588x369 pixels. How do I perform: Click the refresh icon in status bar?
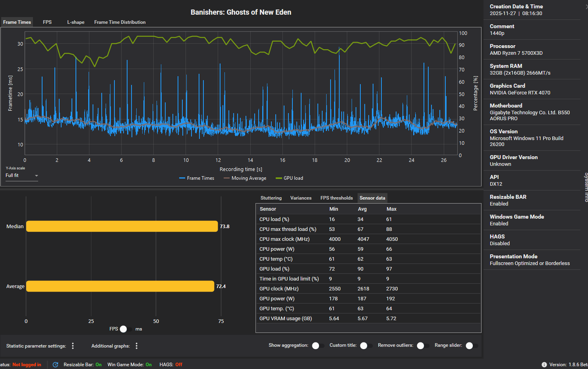pos(56,365)
